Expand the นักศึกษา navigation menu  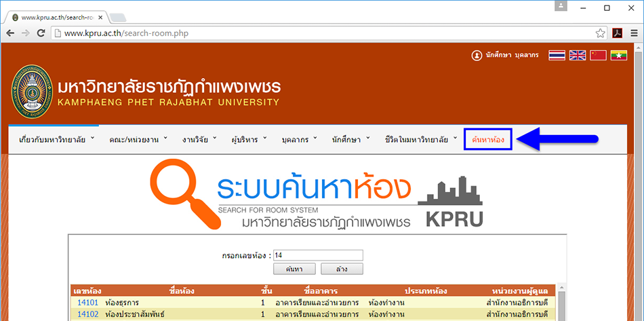pyautogui.click(x=350, y=140)
